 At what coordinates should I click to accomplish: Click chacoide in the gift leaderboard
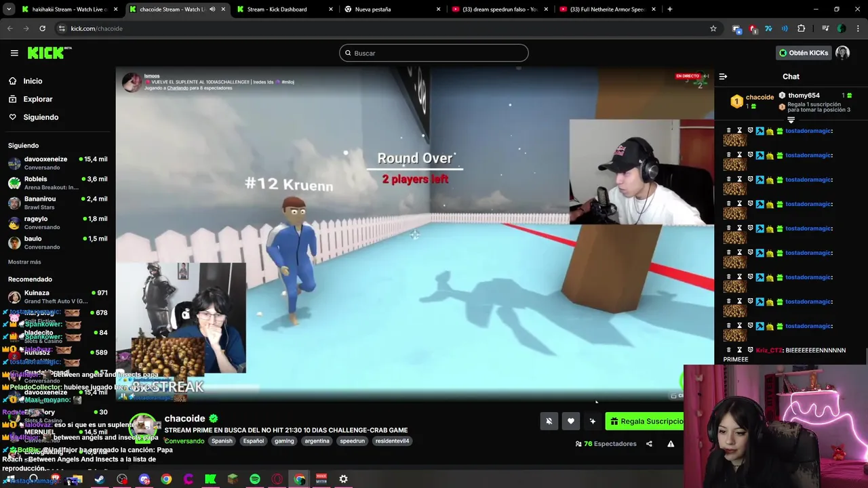click(759, 97)
